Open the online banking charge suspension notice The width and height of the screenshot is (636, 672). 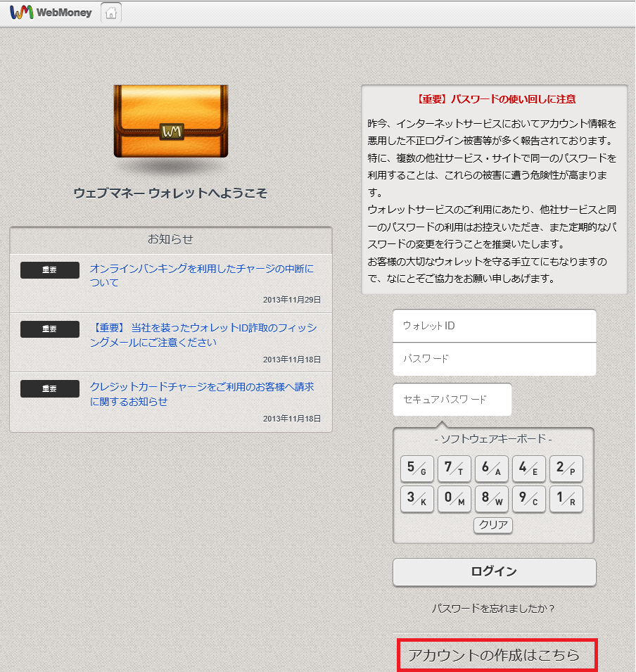[201, 275]
